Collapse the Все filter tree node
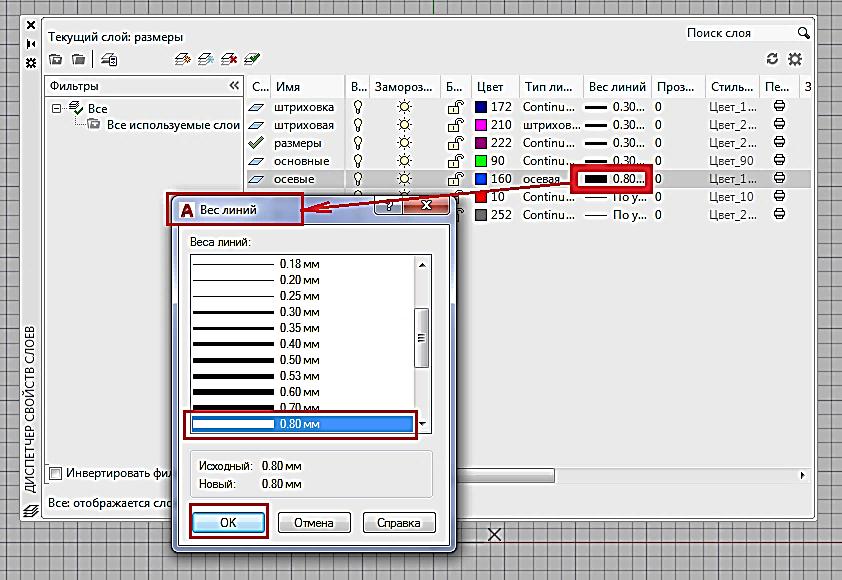842x580 pixels. click(57, 108)
